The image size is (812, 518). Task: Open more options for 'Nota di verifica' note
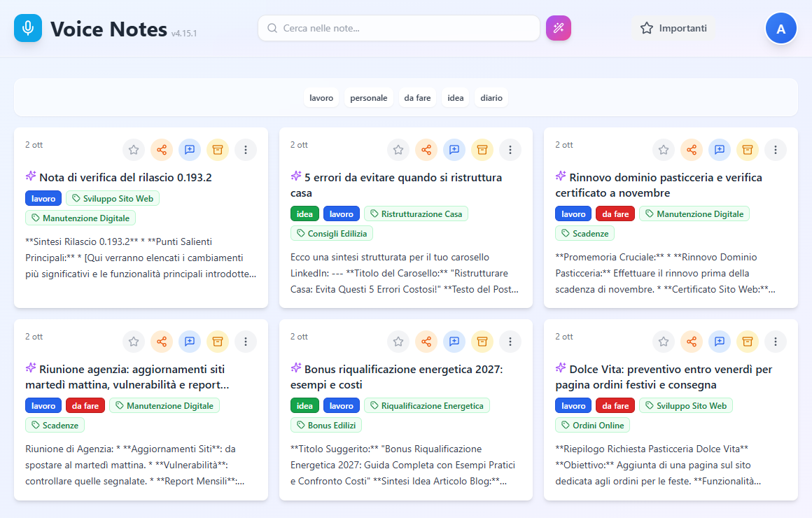246,150
